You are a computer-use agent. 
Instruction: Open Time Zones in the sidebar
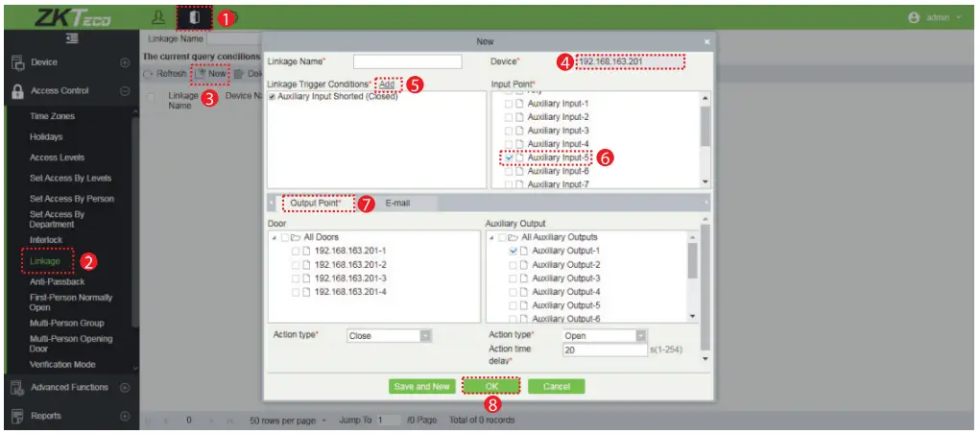(52, 116)
